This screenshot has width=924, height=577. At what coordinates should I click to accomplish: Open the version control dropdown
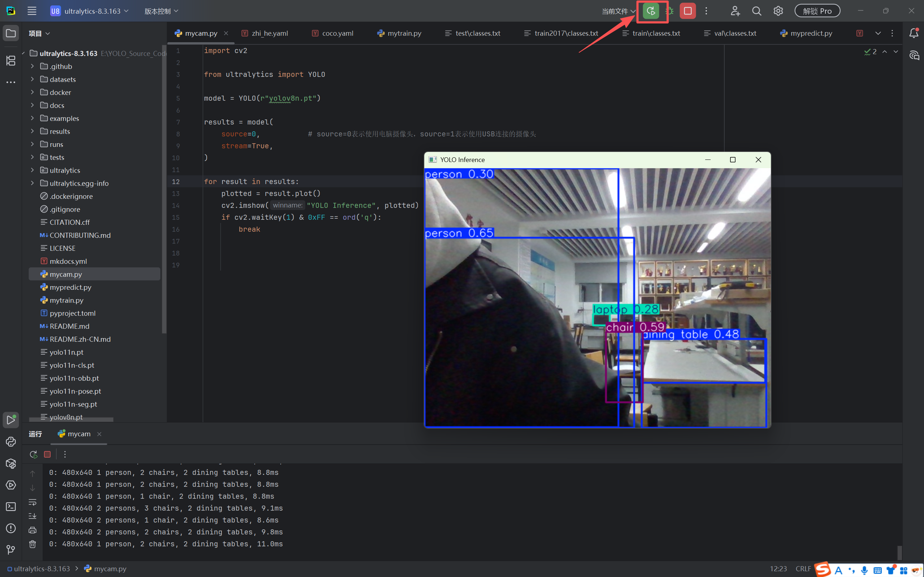(x=161, y=11)
